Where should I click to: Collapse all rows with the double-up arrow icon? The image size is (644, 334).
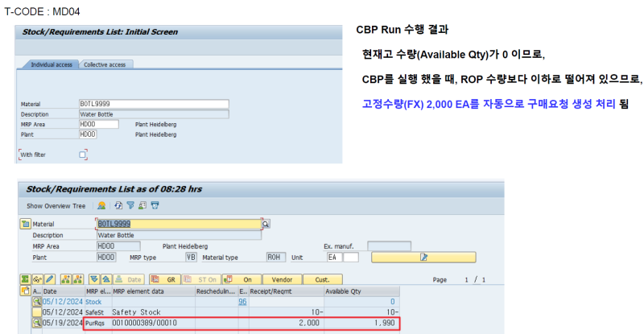click(106, 279)
